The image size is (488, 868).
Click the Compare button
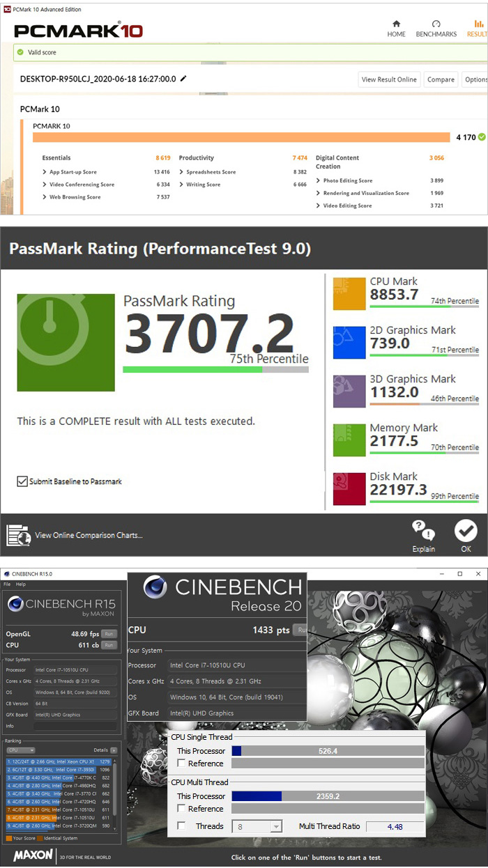(441, 79)
